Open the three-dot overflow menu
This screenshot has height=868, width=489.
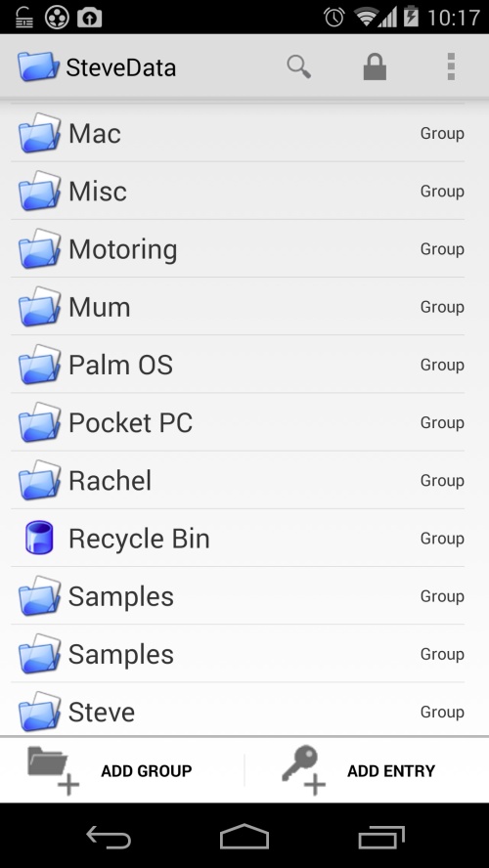(451, 66)
